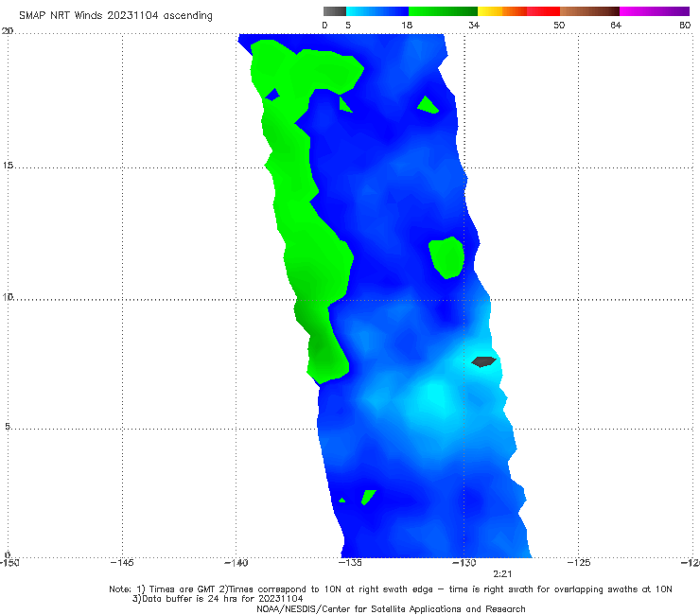Click the color bar label '50'
Screen dimensions: 700x615
tap(559, 25)
